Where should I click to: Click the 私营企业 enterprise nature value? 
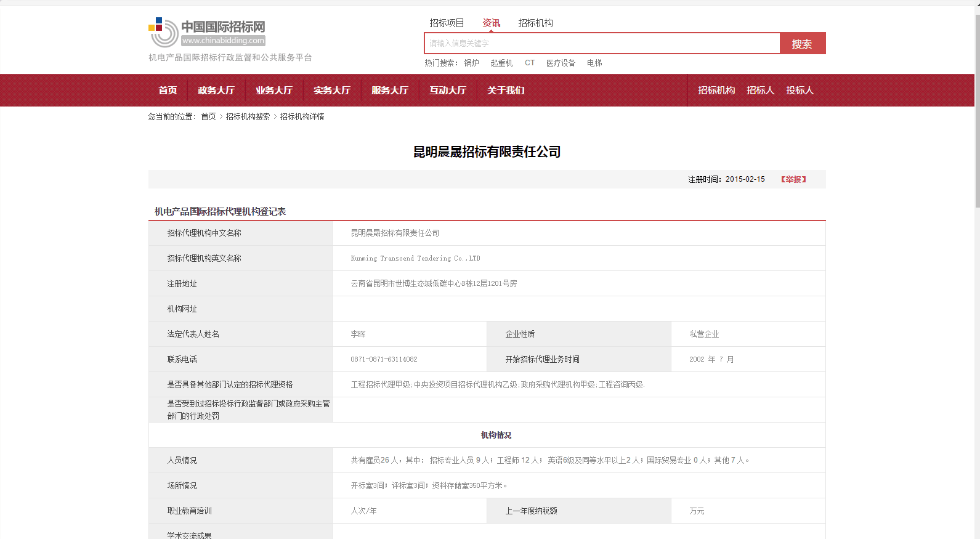coord(704,334)
